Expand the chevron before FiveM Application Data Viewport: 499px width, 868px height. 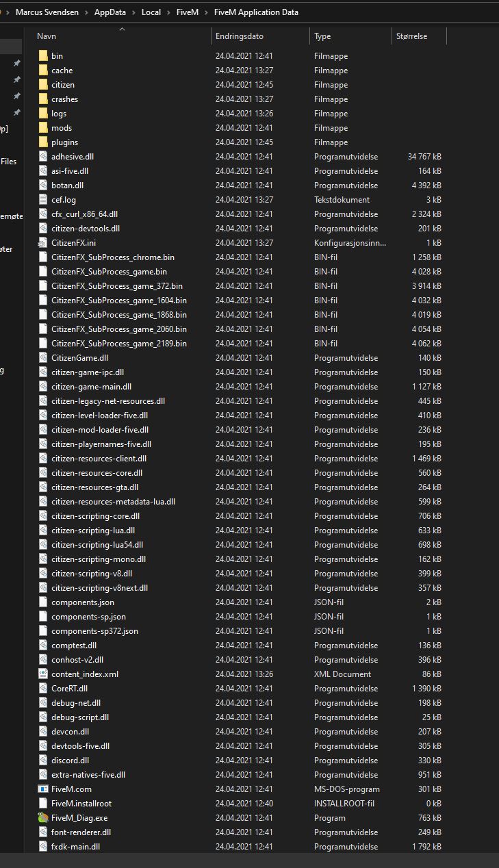(206, 12)
